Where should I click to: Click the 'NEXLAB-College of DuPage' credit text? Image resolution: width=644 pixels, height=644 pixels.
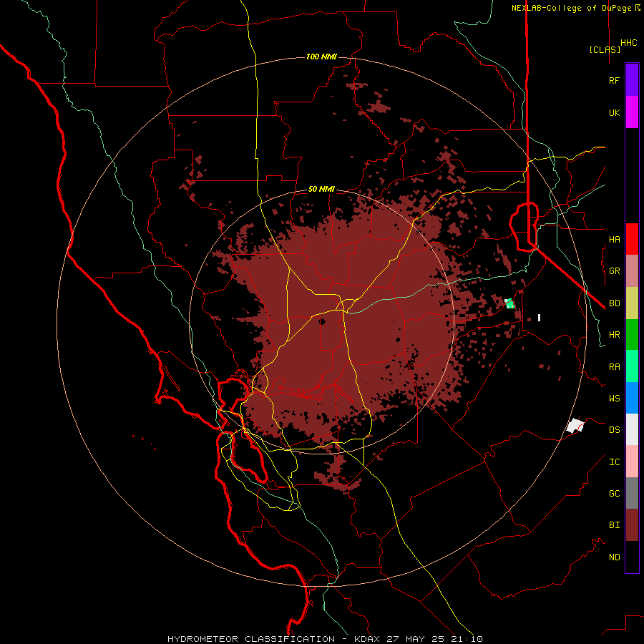pos(572,8)
